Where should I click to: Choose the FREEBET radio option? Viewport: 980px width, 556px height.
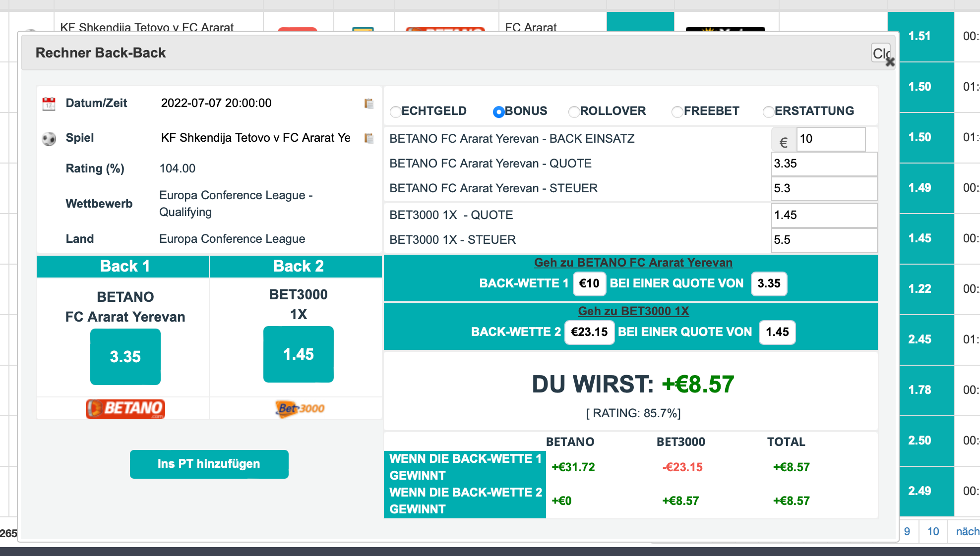tap(677, 111)
